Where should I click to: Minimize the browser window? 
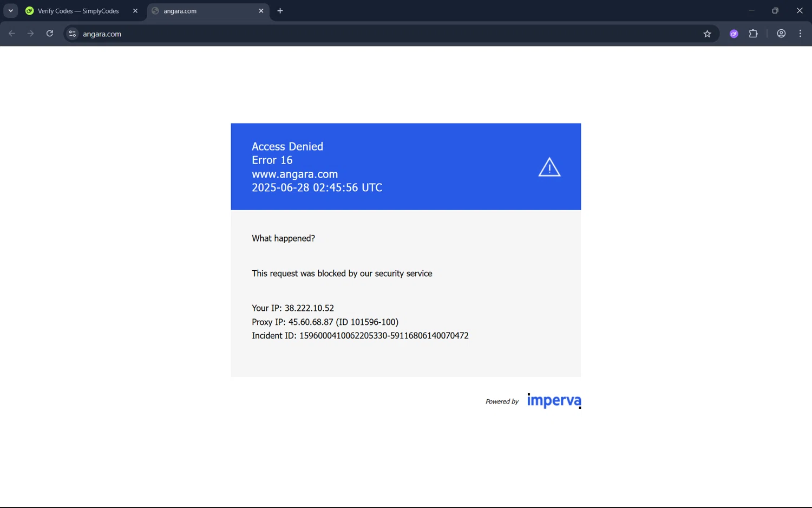coord(751,11)
